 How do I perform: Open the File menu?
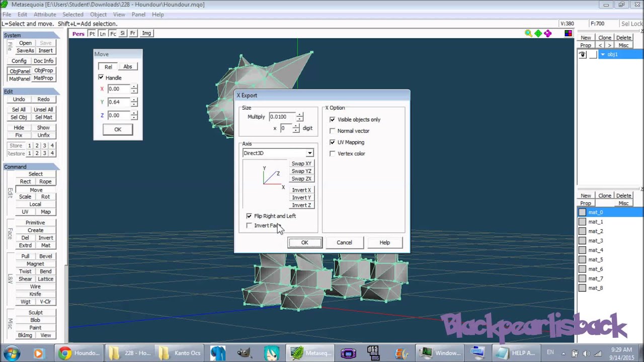tap(7, 15)
